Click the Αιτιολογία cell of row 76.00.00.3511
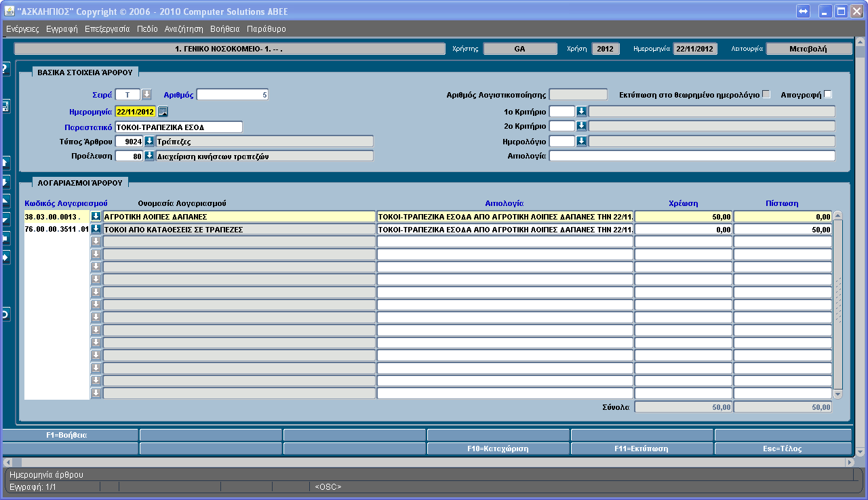The height and width of the screenshot is (500, 868). 505,229
